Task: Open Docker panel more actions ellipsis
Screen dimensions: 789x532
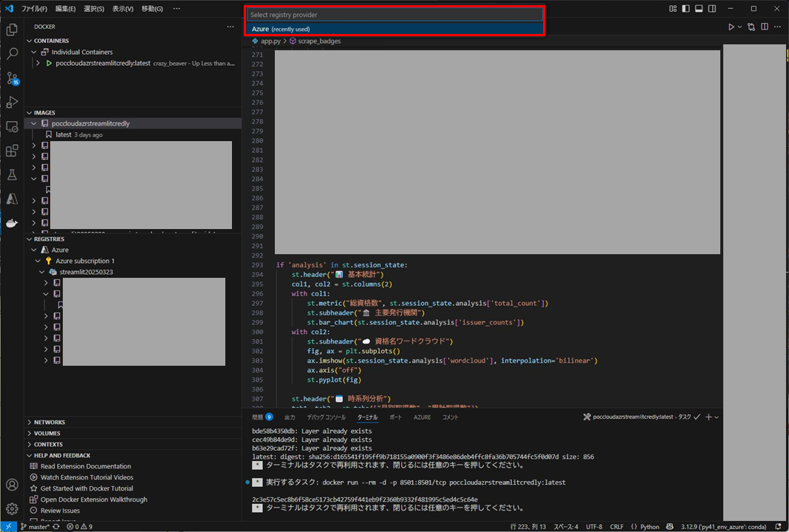Action: (x=230, y=27)
